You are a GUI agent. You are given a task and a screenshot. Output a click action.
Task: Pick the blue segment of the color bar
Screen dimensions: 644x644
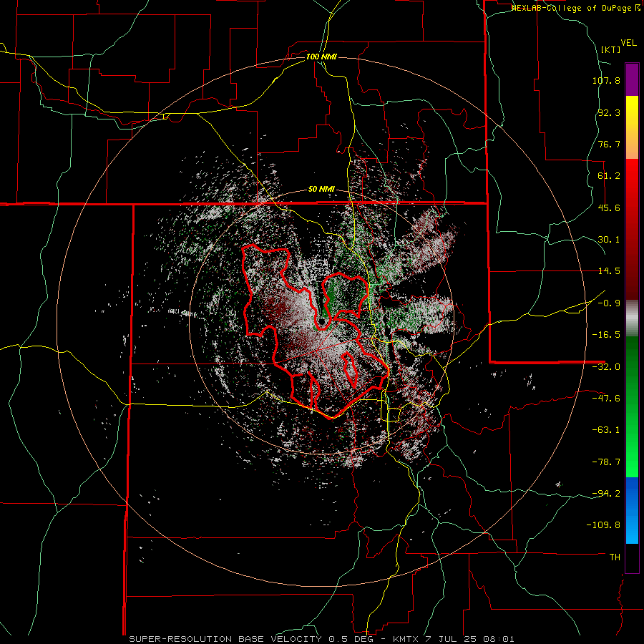(632, 510)
